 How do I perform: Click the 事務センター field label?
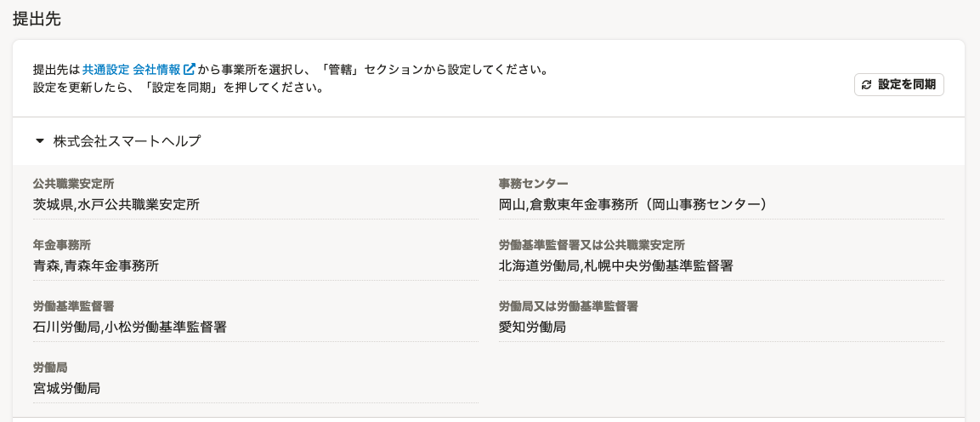pyautogui.click(x=533, y=184)
